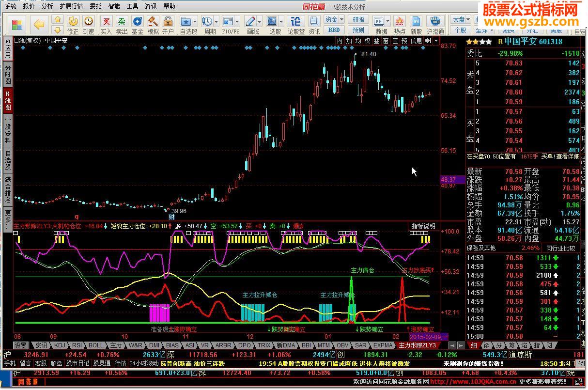Click the 2015-02-09 date marker on timeline
588x390 pixels.
pos(429,336)
